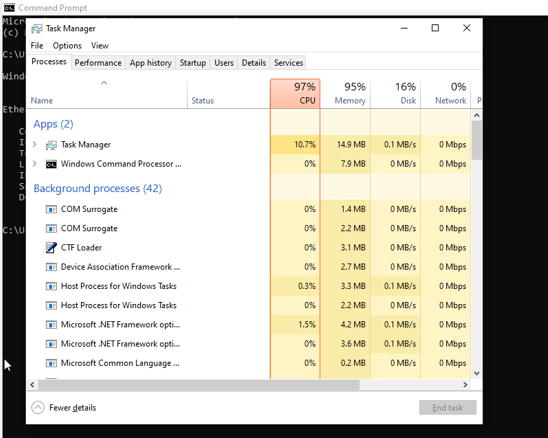The image size is (548, 438).
Task: Click the Command Prompt window title bar
Action: (x=274, y=7)
